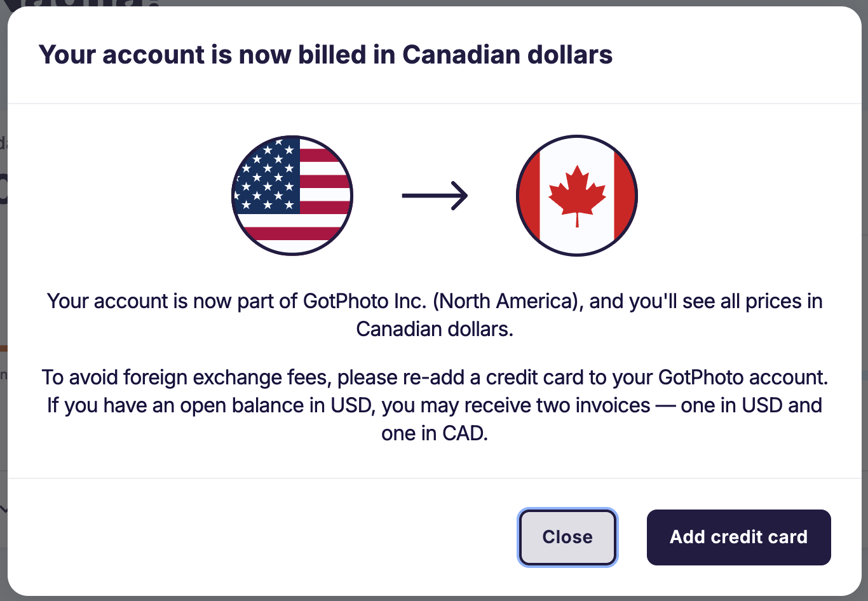Expand the chevron at the screen's left edge
868x601 pixels.
click(4, 508)
